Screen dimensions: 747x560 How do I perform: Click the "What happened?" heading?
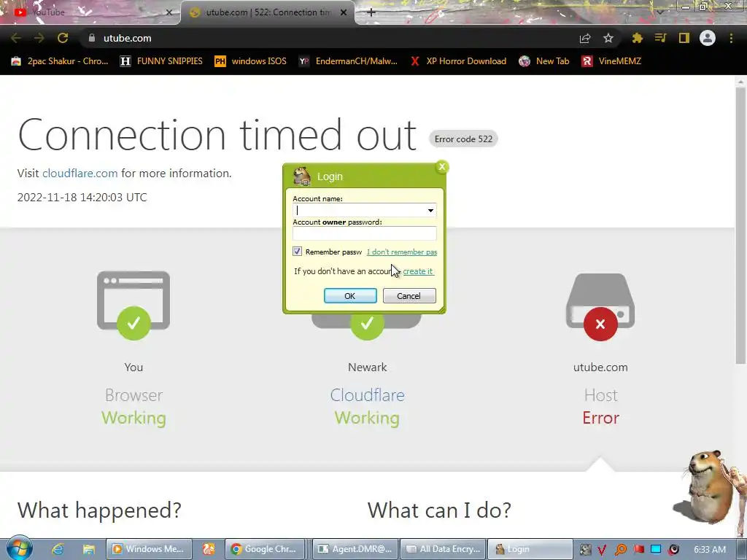[99, 510]
